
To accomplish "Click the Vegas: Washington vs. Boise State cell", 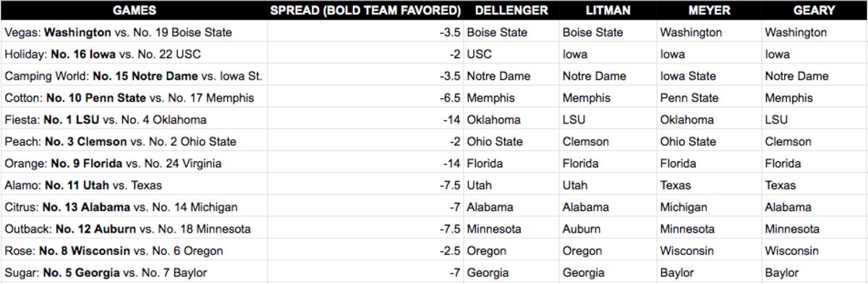I will tap(135, 32).
